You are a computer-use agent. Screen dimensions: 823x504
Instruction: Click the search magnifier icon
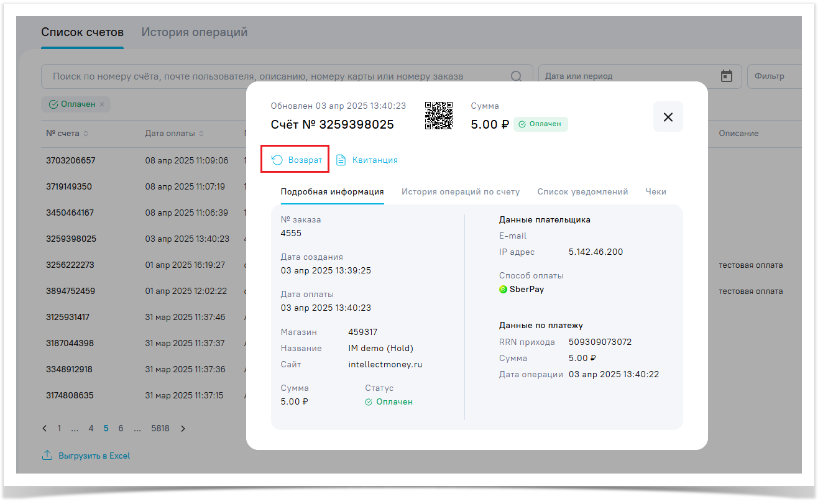(x=516, y=76)
